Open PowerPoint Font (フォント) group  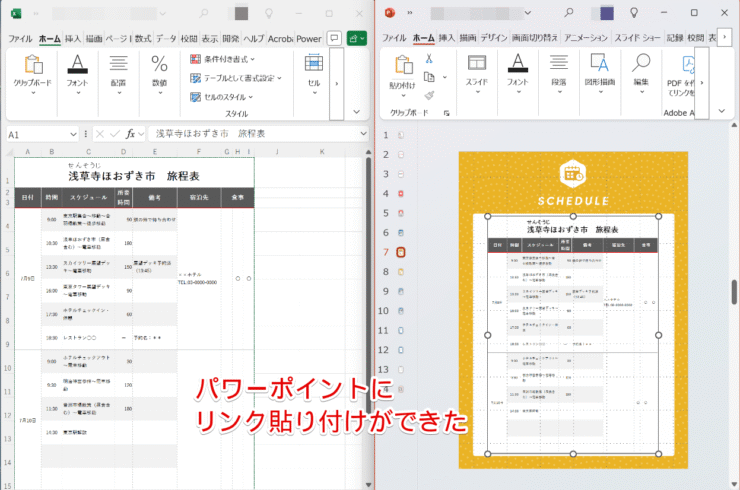click(x=518, y=75)
